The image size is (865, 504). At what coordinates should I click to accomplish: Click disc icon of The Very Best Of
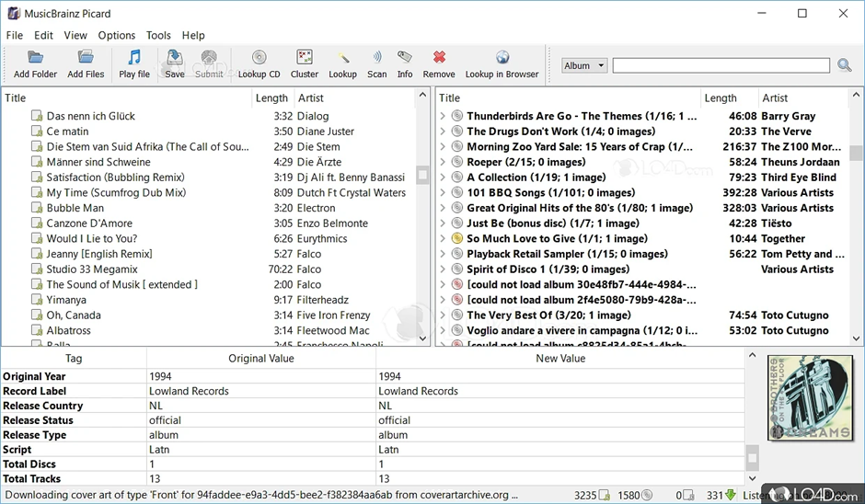[x=456, y=315]
